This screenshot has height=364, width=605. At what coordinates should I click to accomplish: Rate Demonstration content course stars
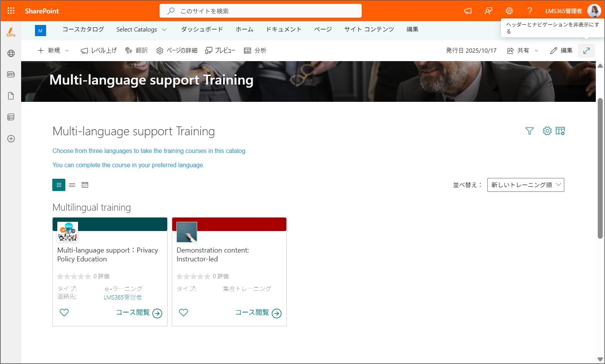coord(193,276)
